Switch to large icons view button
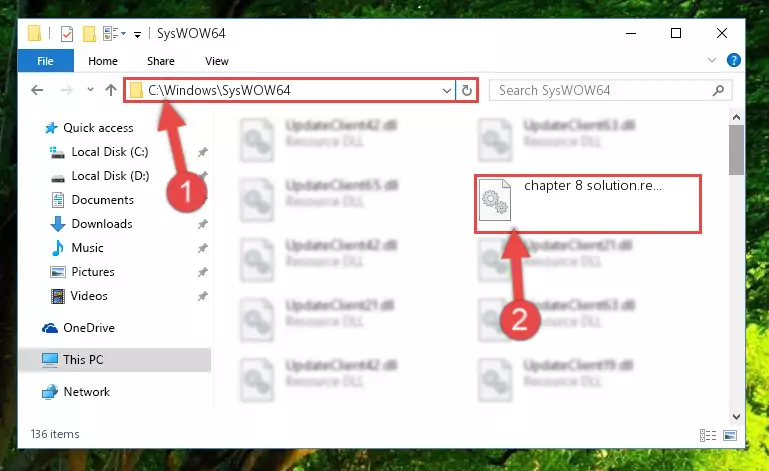769x471 pixels. (x=730, y=435)
